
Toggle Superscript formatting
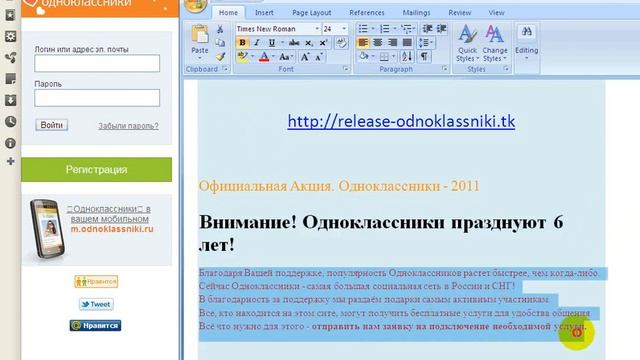coord(323,43)
